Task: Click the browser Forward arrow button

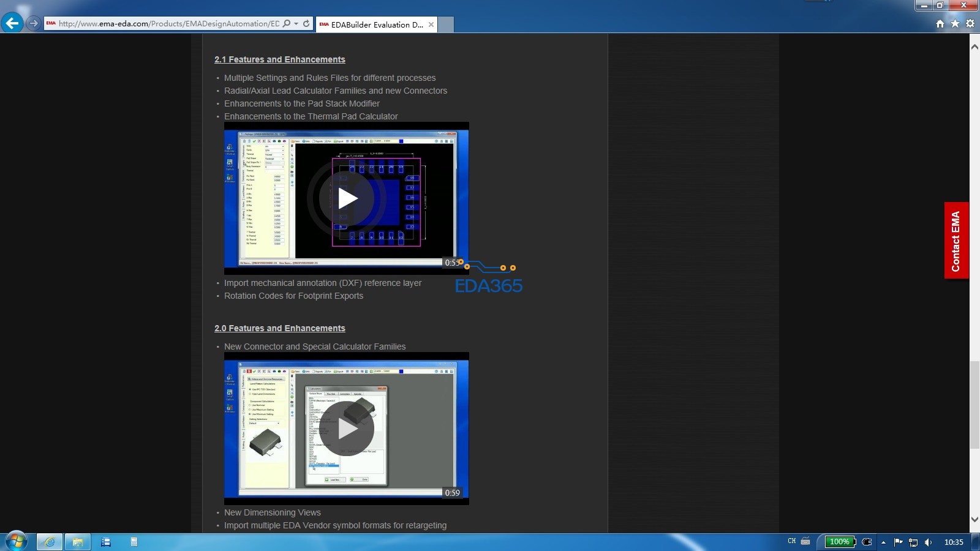Action: click(x=34, y=24)
